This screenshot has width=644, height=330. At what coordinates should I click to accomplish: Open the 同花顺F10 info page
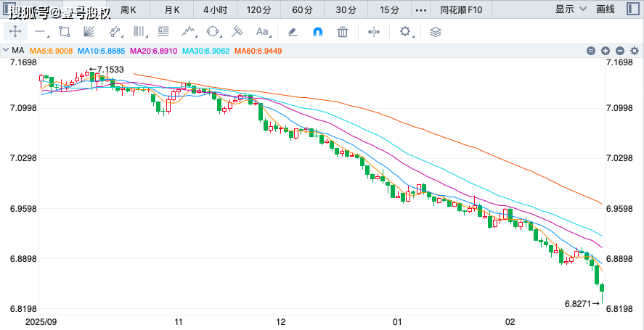coord(460,9)
